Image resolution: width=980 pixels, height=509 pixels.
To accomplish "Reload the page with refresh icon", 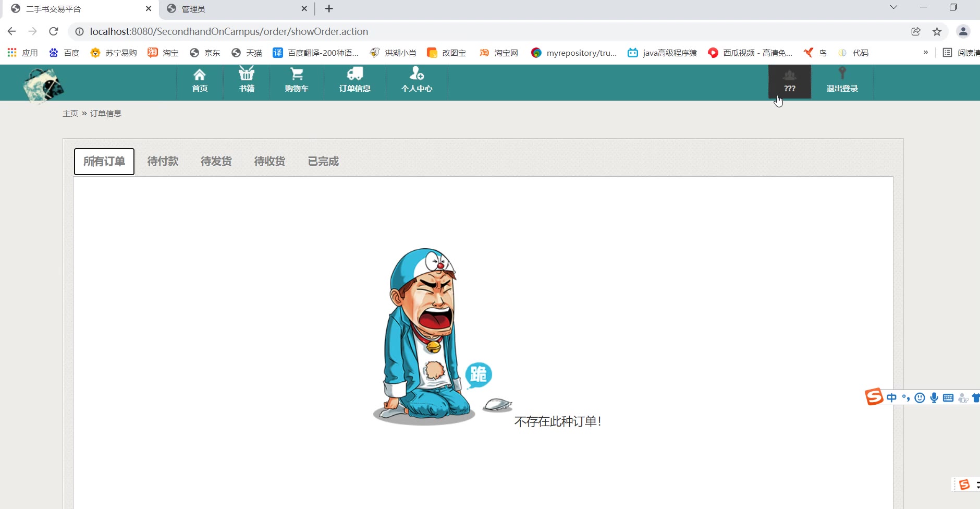I will [53, 31].
